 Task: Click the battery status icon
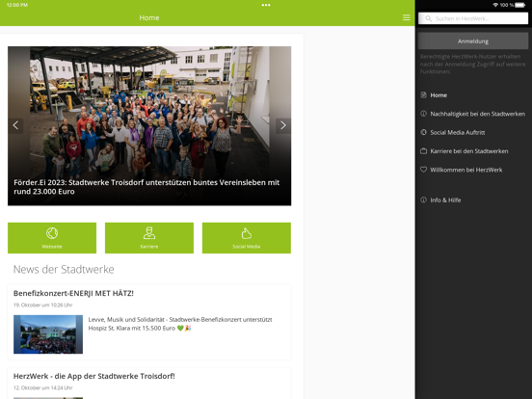pyautogui.click(x=519, y=5)
